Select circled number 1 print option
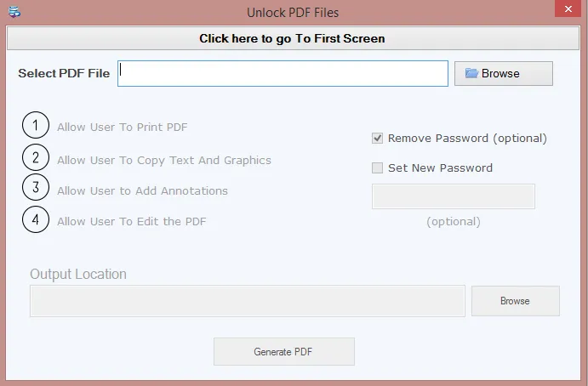This screenshot has width=588, height=386. [x=36, y=125]
